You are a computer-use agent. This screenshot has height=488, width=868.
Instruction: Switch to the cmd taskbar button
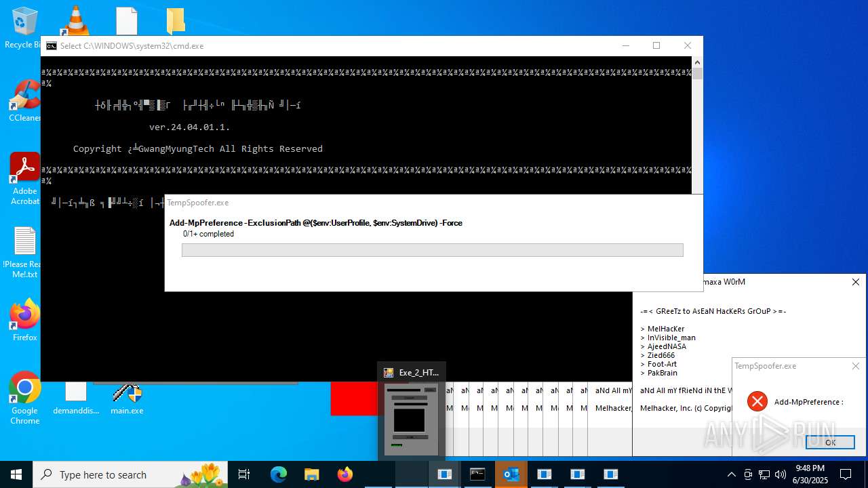click(x=477, y=474)
